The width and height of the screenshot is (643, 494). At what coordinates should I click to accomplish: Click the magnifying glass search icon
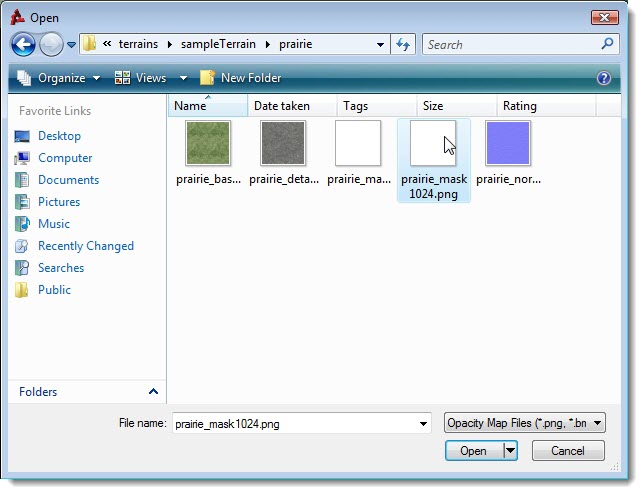point(608,43)
